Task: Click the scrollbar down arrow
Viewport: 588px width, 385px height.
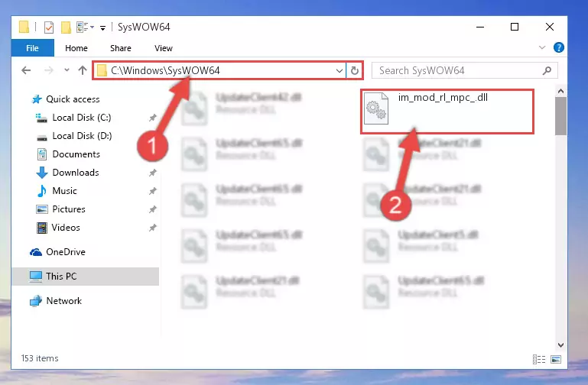Action: 560,345
